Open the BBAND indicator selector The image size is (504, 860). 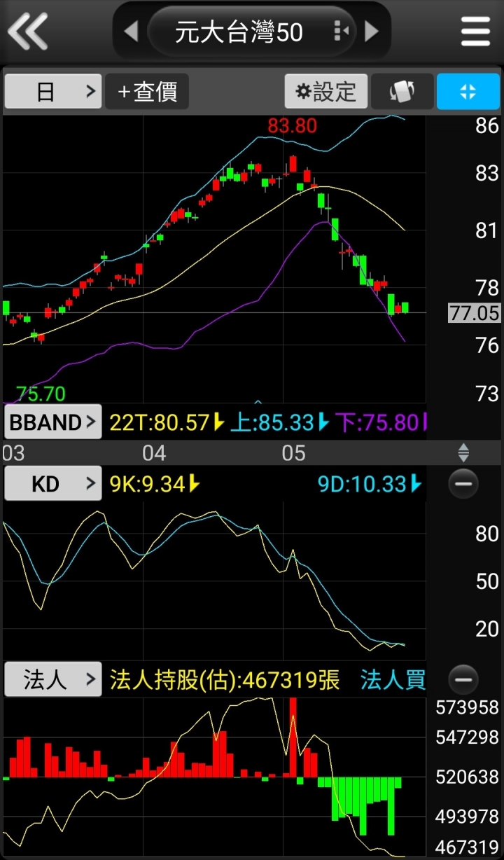pyautogui.click(x=53, y=422)
